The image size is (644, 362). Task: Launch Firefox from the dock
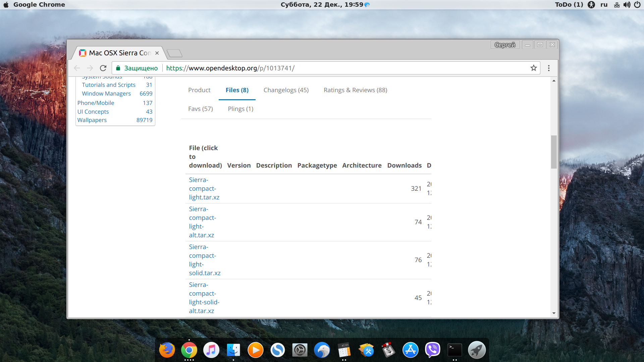(x=167, y=350)
